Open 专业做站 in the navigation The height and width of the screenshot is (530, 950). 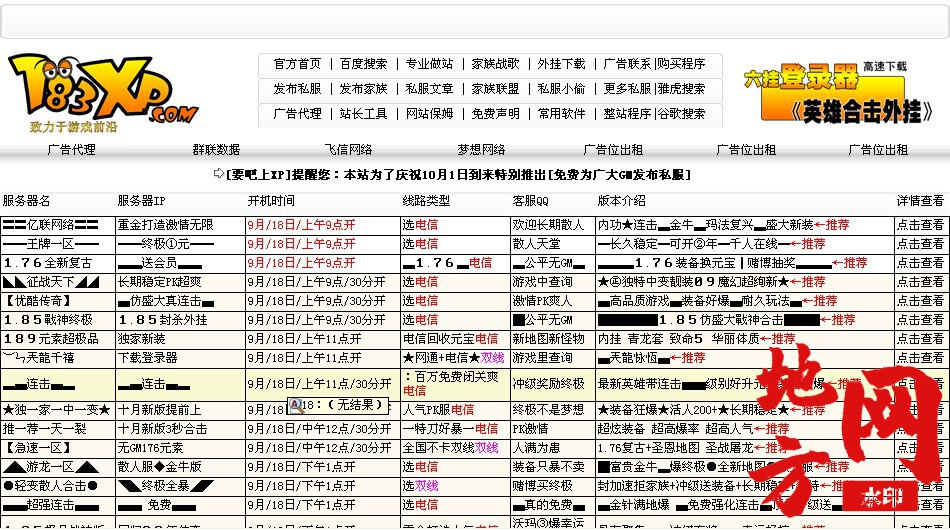[429, 64]
